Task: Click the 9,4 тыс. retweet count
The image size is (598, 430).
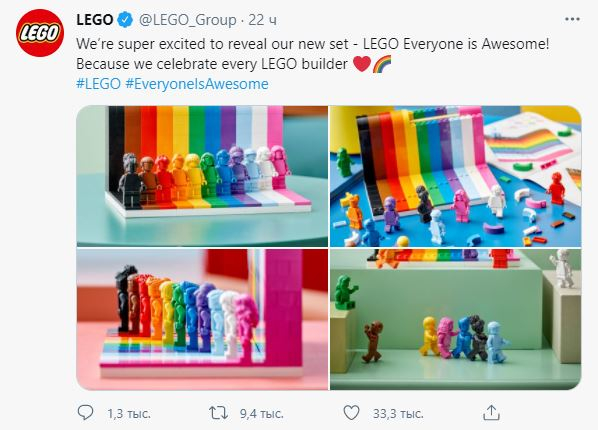Action: pos(262,414)
